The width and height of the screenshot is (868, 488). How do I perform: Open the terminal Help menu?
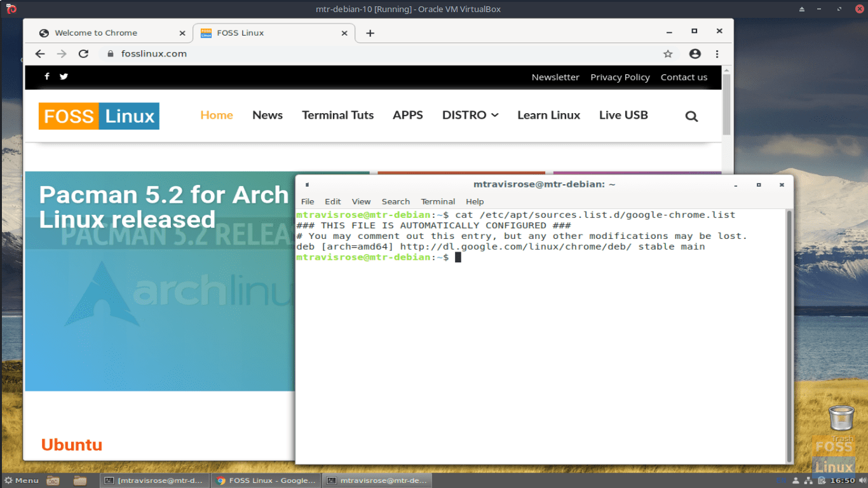(x=475, y=201)
